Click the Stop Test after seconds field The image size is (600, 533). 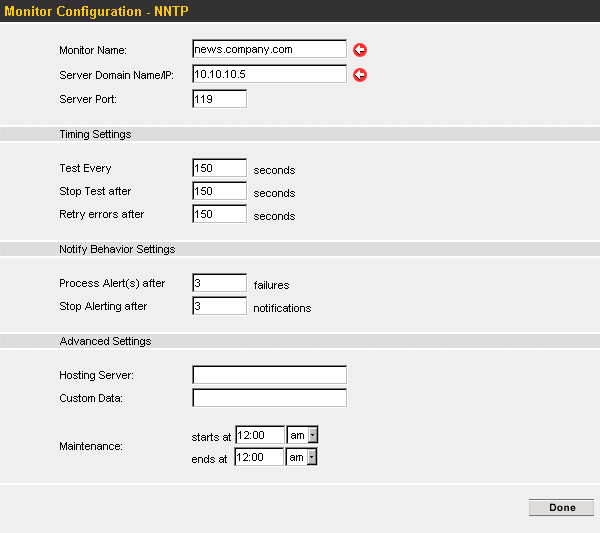click(x=219, y=191)
